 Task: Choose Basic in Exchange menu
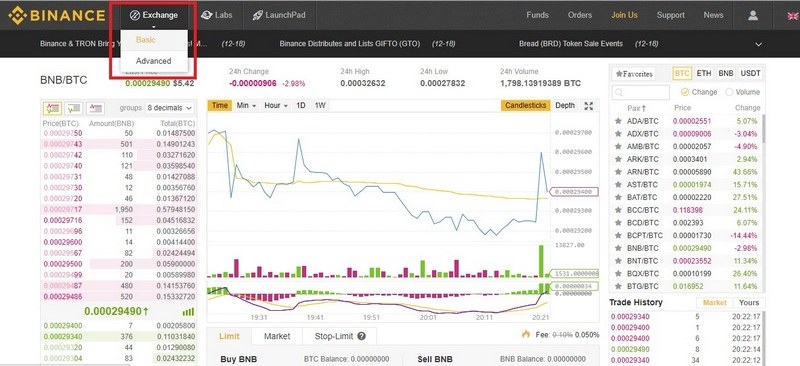pyautogui.click(x=154, y=39)
